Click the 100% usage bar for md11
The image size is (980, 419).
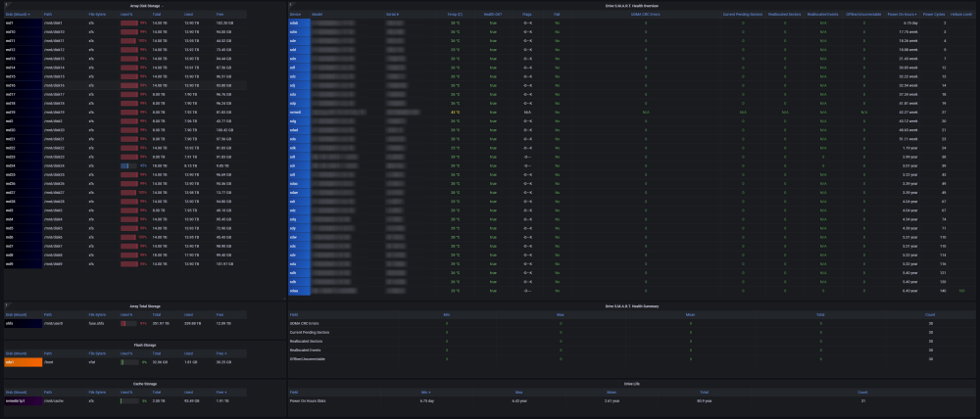click(x=129, y=40)
